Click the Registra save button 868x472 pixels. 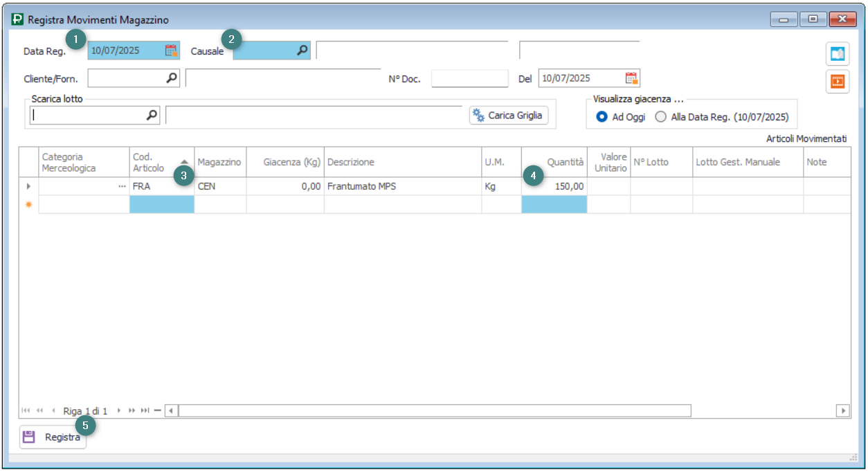(x=53, y=437)
